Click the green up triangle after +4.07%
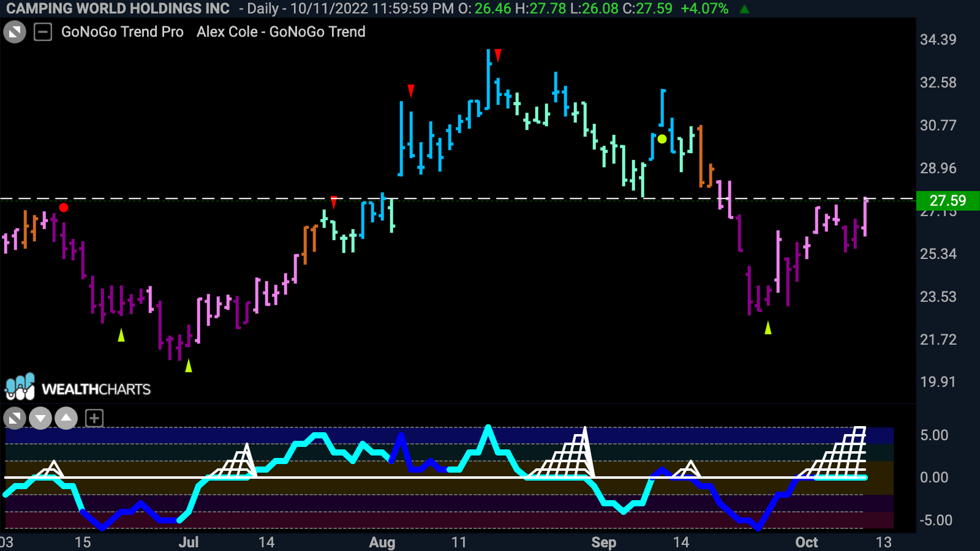The height and width of the screenshot is (551, 980). point(745,9)
